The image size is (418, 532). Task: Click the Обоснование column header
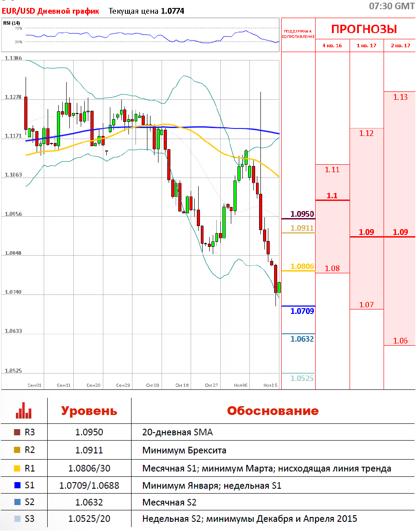[x=272, y=411]
